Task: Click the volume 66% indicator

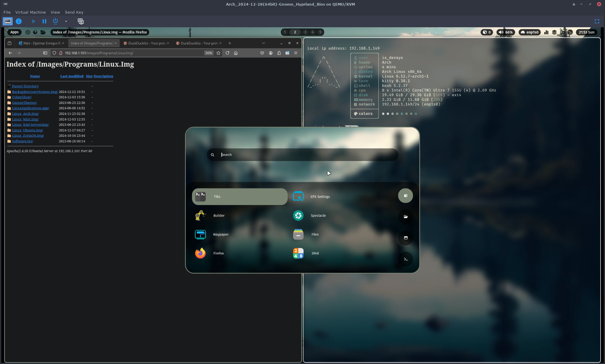Action: 505,32
